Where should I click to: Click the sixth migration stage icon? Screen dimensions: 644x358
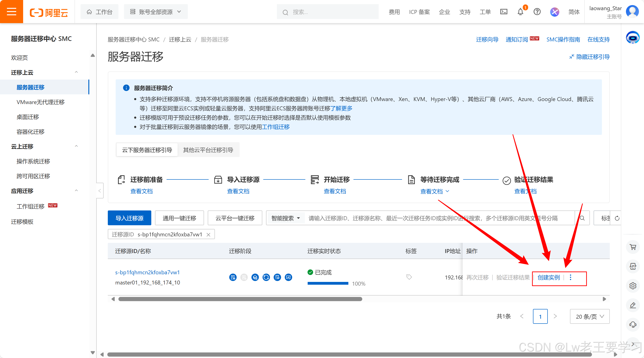click(x=288, y=277)
